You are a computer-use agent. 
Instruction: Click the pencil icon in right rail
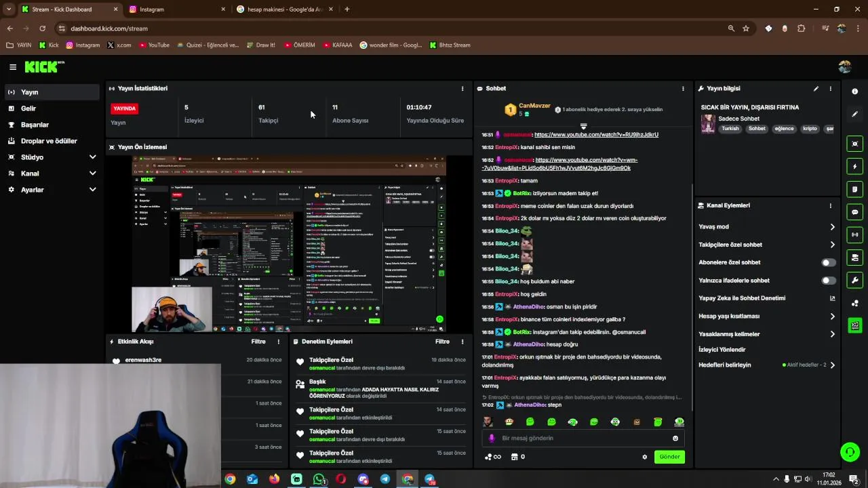854,114
